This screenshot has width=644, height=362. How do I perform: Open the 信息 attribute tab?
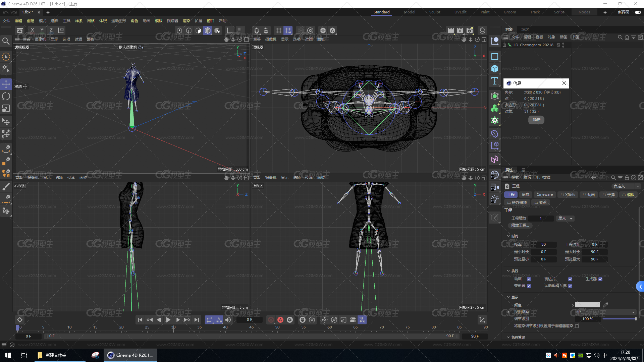pos(525,195)
